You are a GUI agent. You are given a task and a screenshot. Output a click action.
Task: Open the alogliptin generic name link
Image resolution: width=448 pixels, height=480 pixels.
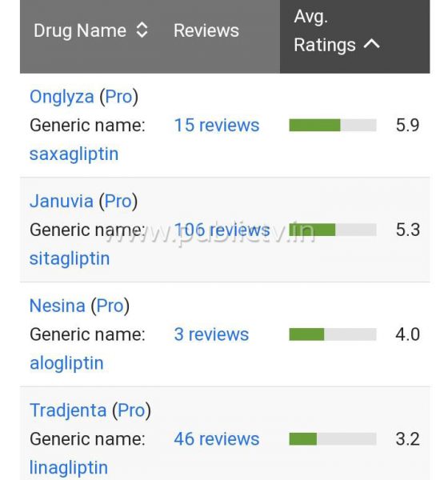coord(66,363)
